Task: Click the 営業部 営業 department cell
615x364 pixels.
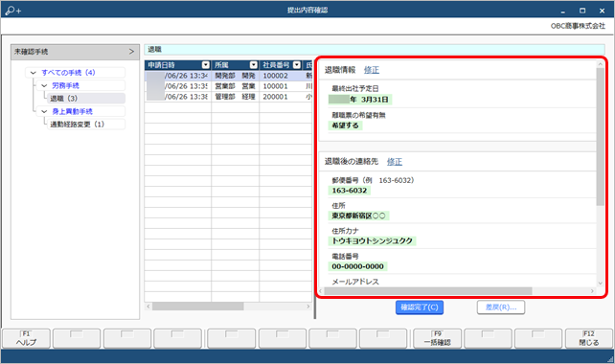Action: [x=235, y=86]
